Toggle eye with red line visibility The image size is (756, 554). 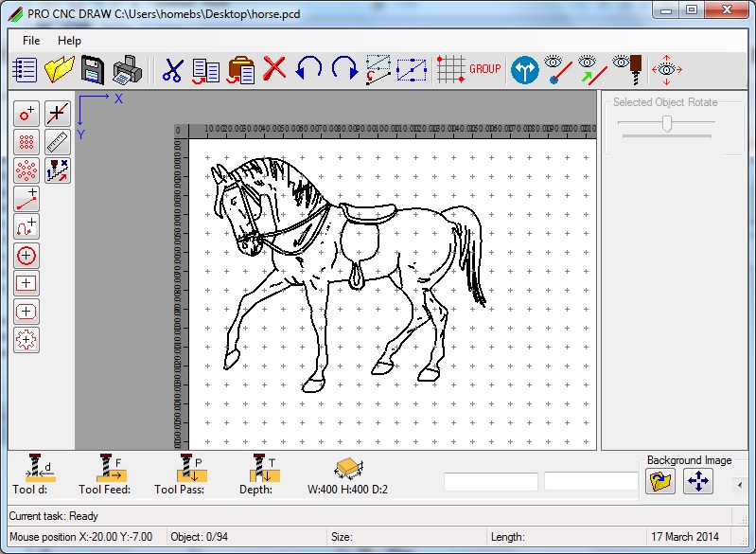click(560, 69)
